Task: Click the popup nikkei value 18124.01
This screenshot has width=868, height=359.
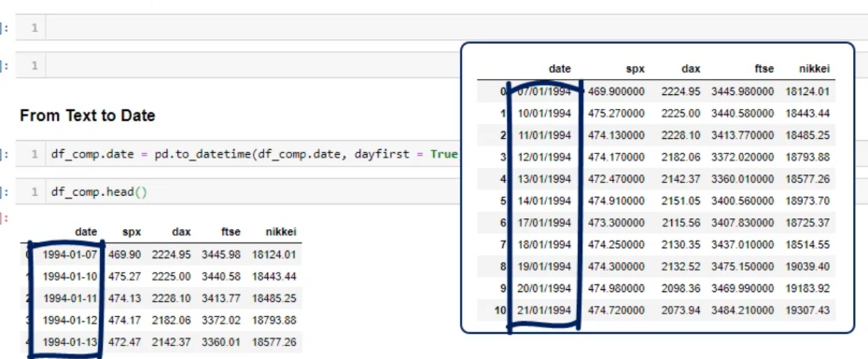Action: tap(807, 91)
